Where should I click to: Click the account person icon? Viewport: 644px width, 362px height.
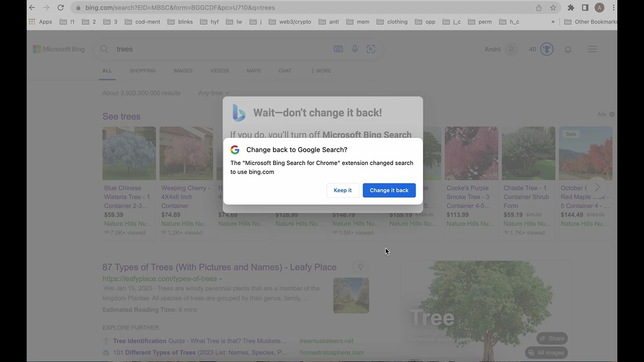[x=512, y=49]
